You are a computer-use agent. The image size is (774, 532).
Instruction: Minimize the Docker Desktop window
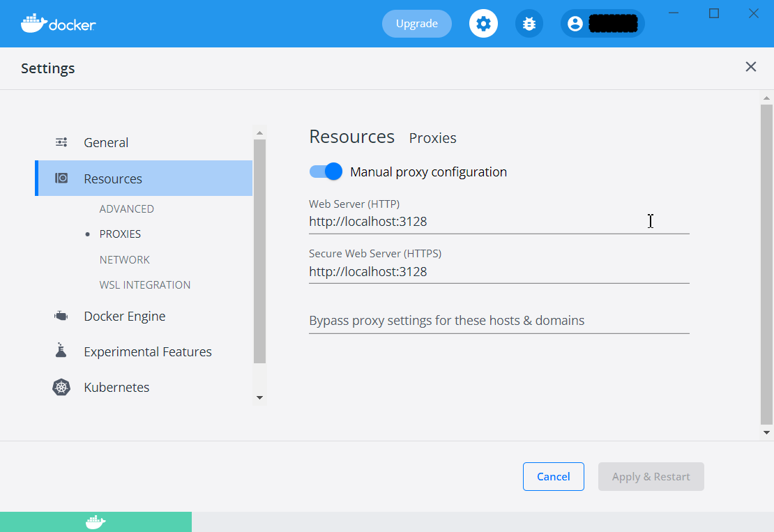point(674,13)
